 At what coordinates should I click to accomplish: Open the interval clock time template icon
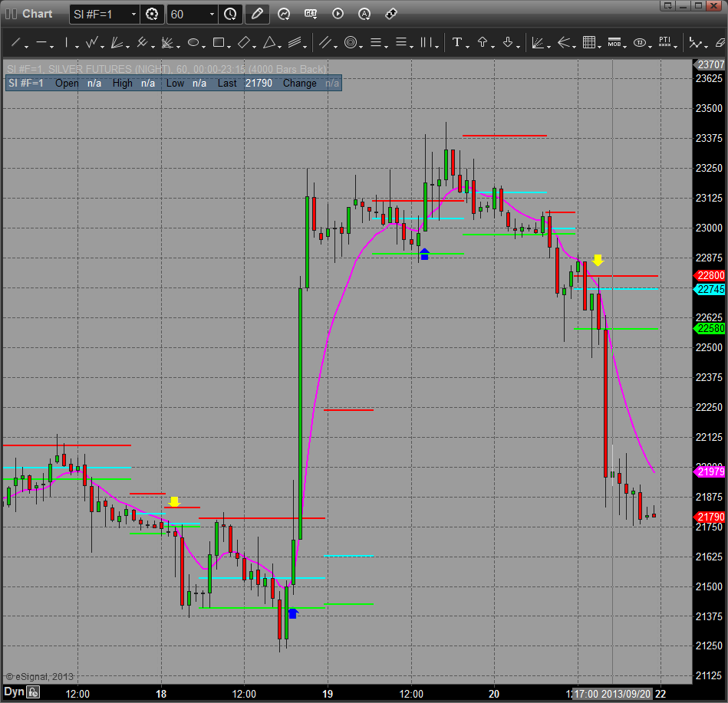point(230,15)
